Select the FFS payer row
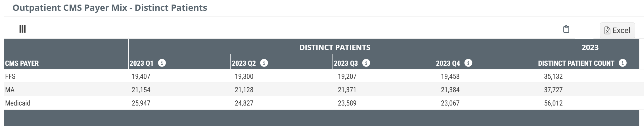Screen dimensions: 644x128 pyautogui.click(x=321, y=76)
